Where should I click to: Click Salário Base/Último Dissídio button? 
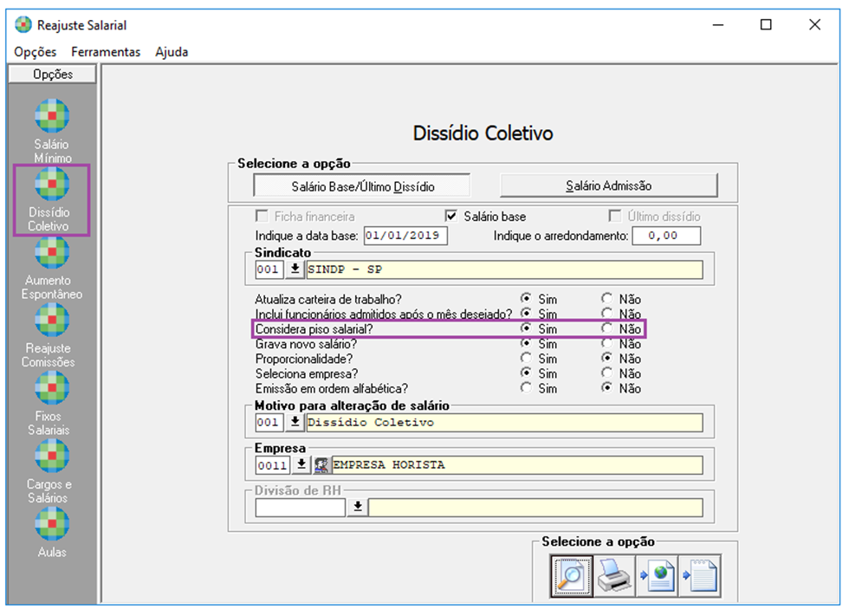pyautogui.click(x=362, y=186)
